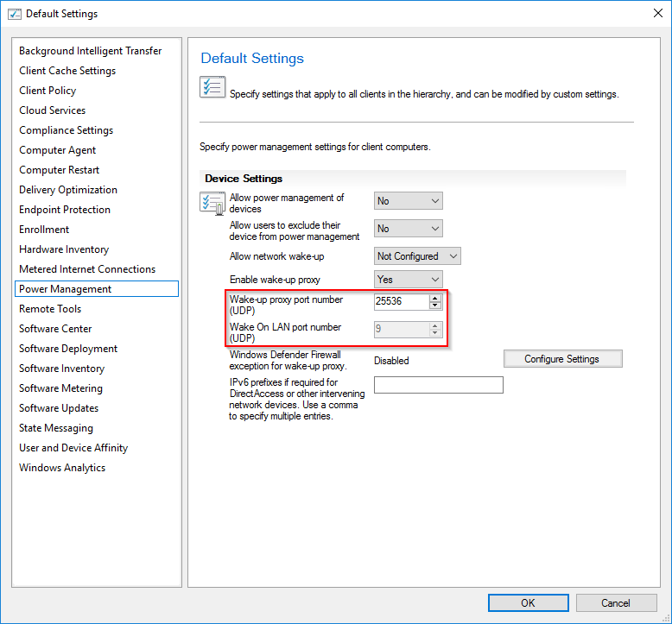Viewport: 672px width, 624px height.
Task: Decrease the wake-up proxy port number
Action: [x=435, y=306]
